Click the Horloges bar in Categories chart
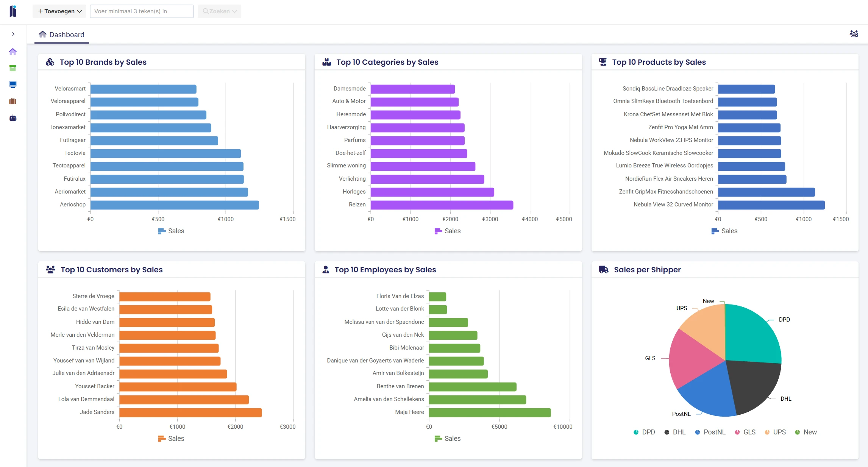Viewport: 868px width, 467px height. [432, 192]
